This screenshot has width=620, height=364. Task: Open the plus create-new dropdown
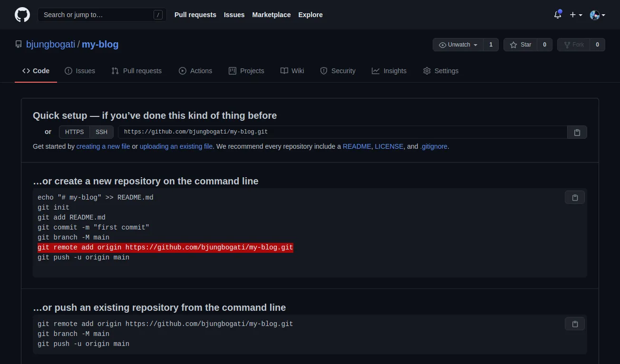[576, 15]
